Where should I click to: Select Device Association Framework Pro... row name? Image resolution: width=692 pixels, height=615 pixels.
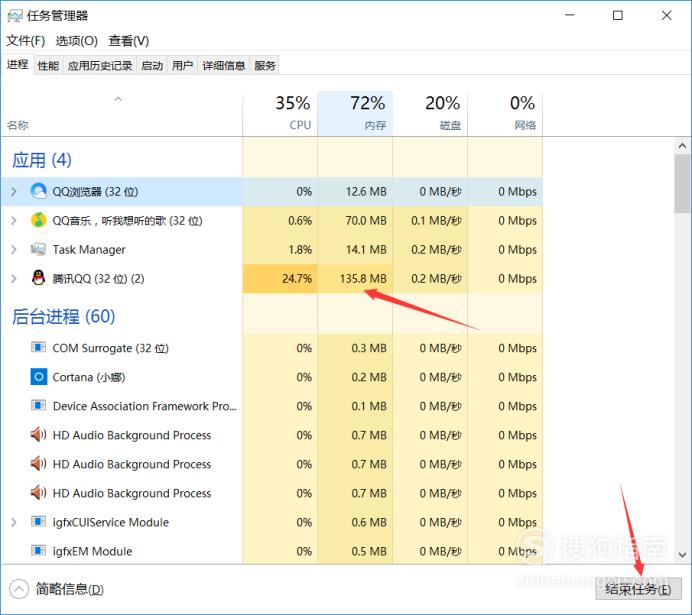tap(145, 406)
